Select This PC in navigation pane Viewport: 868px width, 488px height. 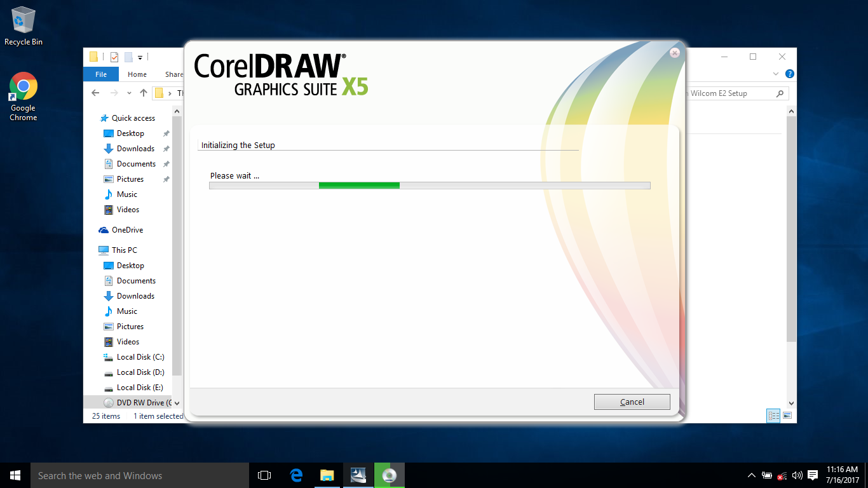pos(124,250)
